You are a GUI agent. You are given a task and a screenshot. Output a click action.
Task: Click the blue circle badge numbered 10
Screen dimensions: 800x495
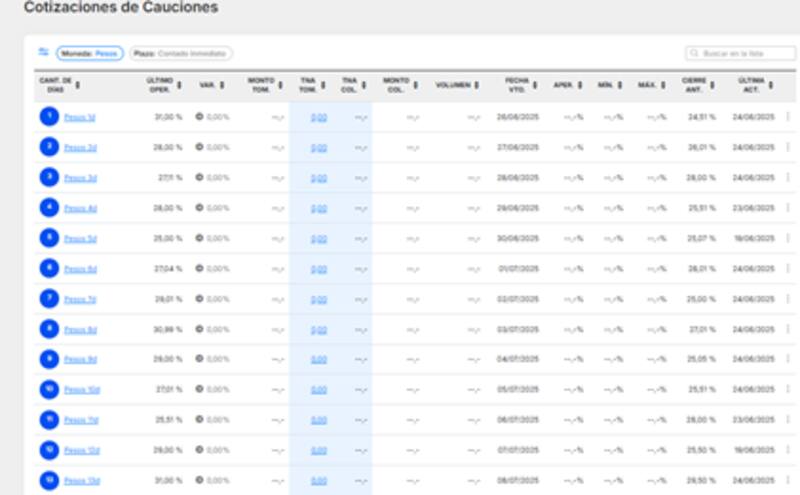coord(48,389)
